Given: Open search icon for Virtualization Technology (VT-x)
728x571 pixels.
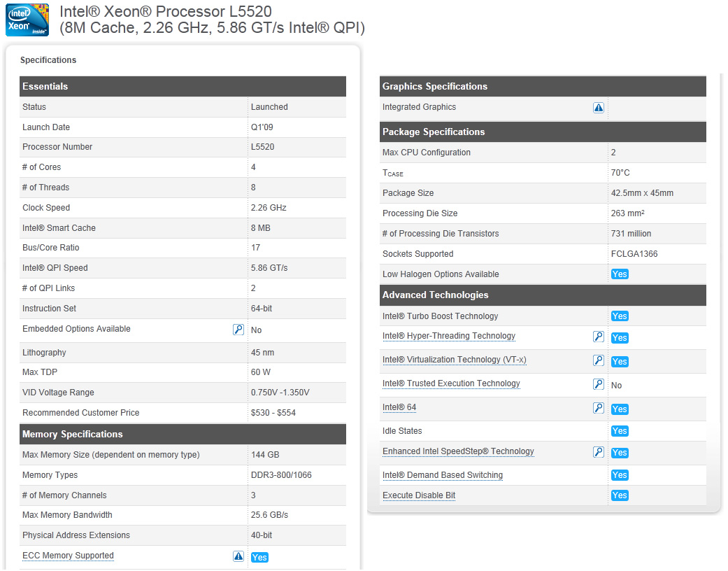Looking at the screenshot, I should (599, 360).
